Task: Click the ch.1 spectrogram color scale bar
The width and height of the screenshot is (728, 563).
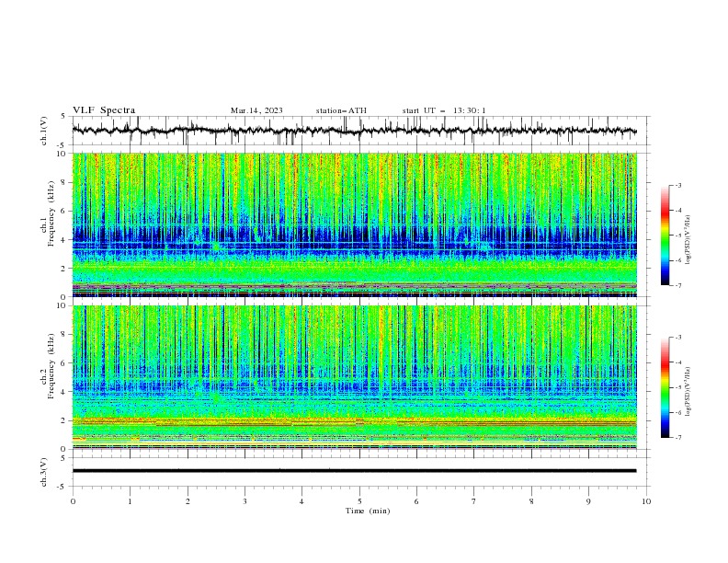Action: (x=665, y=236)
